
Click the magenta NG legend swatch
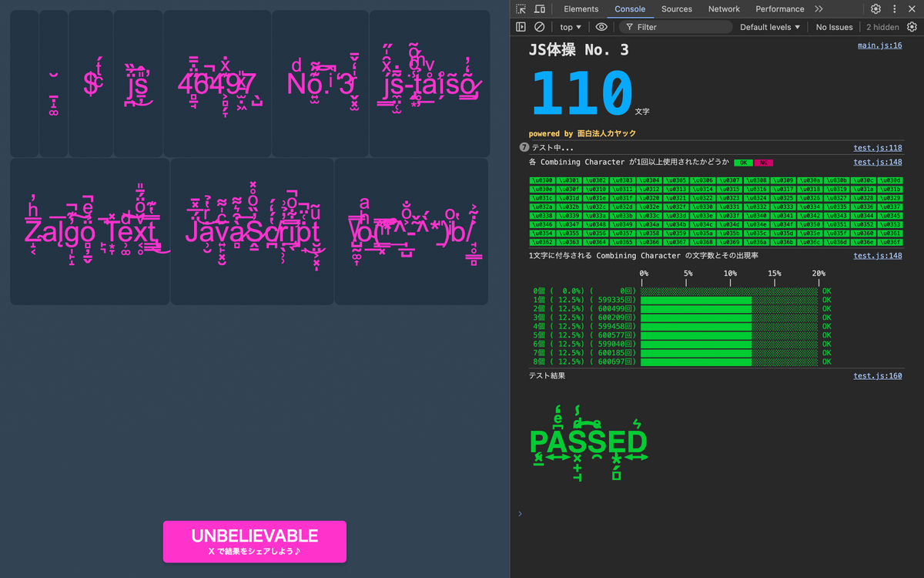click(763, 163)
